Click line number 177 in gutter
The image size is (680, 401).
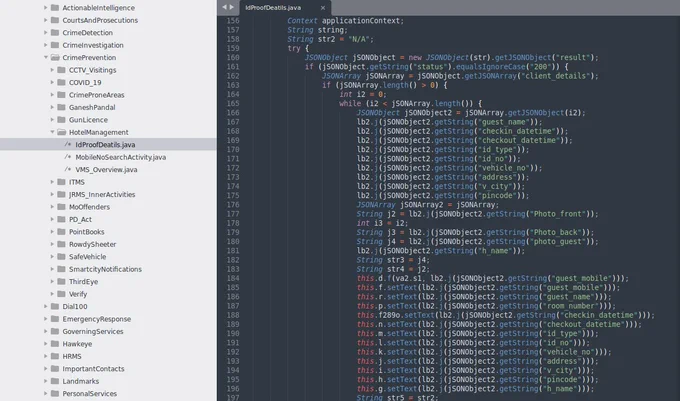coord(233,214)
